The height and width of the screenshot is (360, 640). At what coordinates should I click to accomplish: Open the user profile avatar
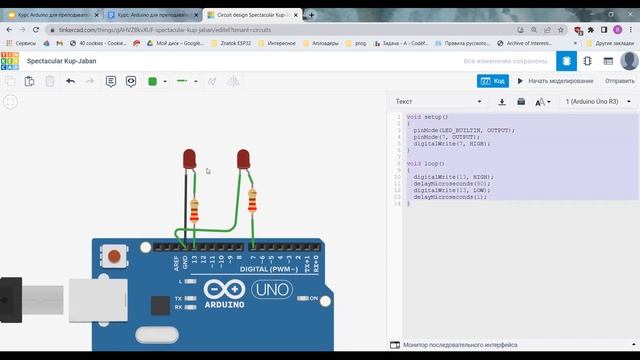coord(629,61)
